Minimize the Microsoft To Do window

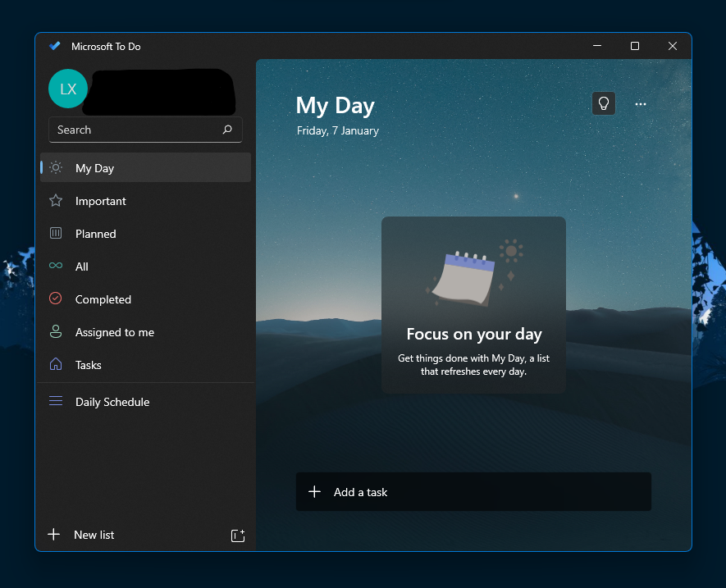point(597,46)
